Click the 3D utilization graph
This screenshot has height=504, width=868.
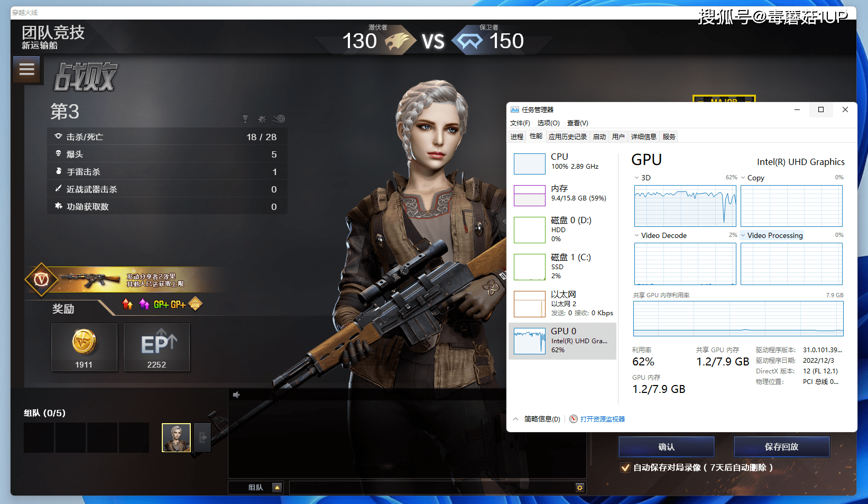point(685,206)
